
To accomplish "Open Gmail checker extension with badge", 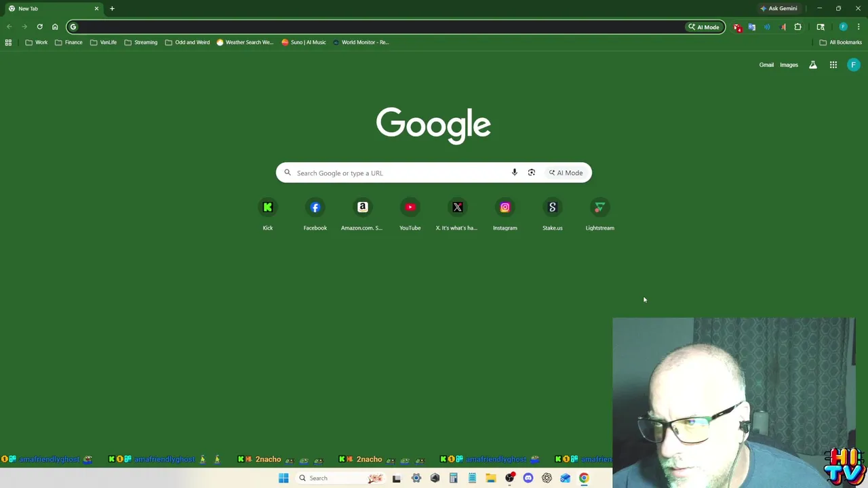I will (737, 27).
